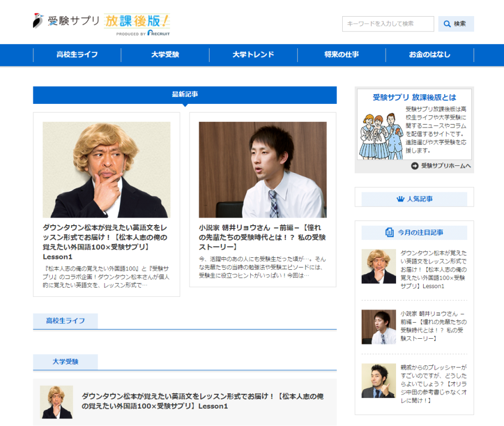Select the 大学受験 section heading tab
Viewport: 504px width, 426px height.
tap(65, 362)
